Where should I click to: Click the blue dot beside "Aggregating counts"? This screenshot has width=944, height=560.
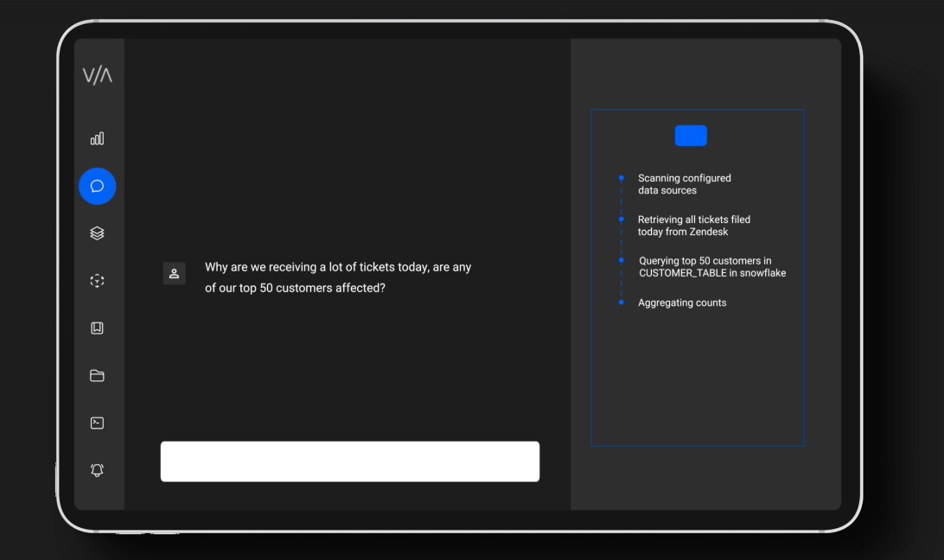[621, 302]
